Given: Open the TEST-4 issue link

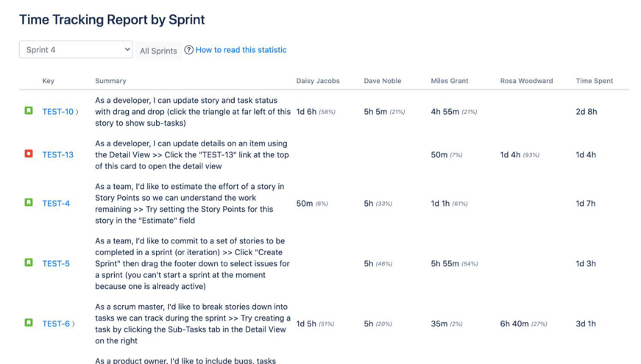Looking at the screenshot, I should (56, 204).
